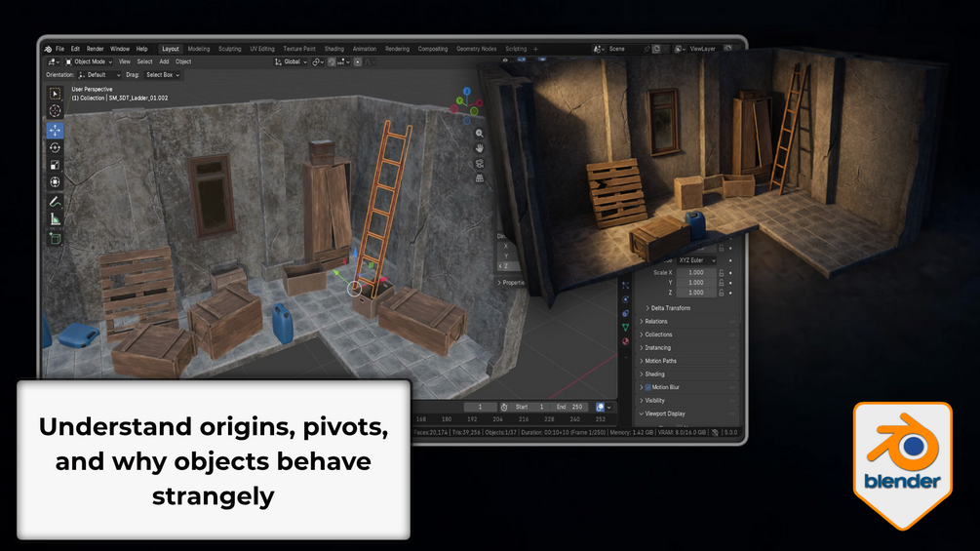Click the Blender logo menu icon
980x551 pixels.
click(48, 49)
